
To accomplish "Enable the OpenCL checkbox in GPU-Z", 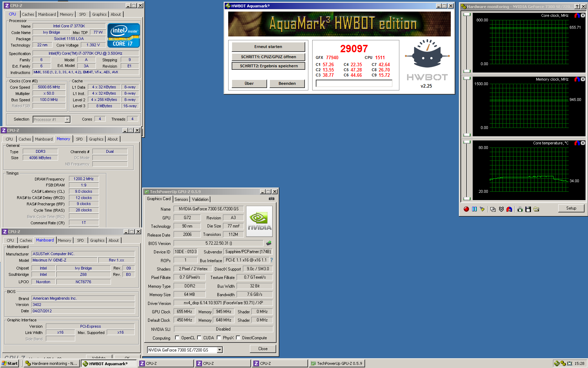I will coord(177,338).
